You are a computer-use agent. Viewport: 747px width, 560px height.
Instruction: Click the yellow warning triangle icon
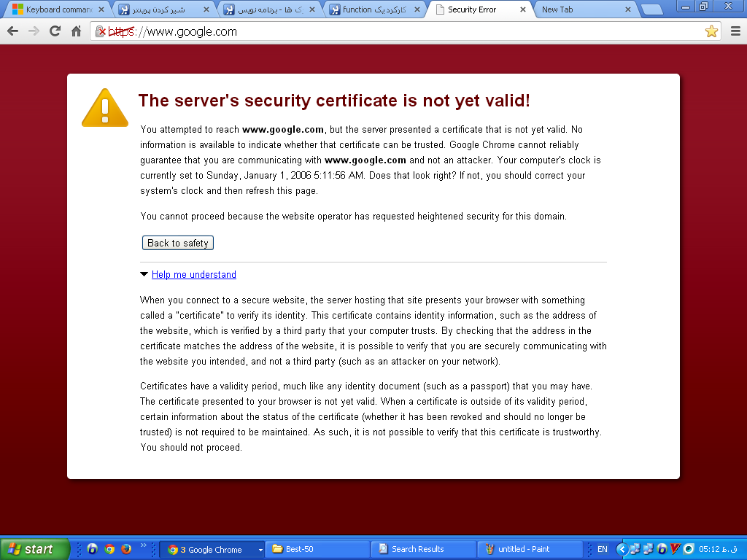click(105, 108)
